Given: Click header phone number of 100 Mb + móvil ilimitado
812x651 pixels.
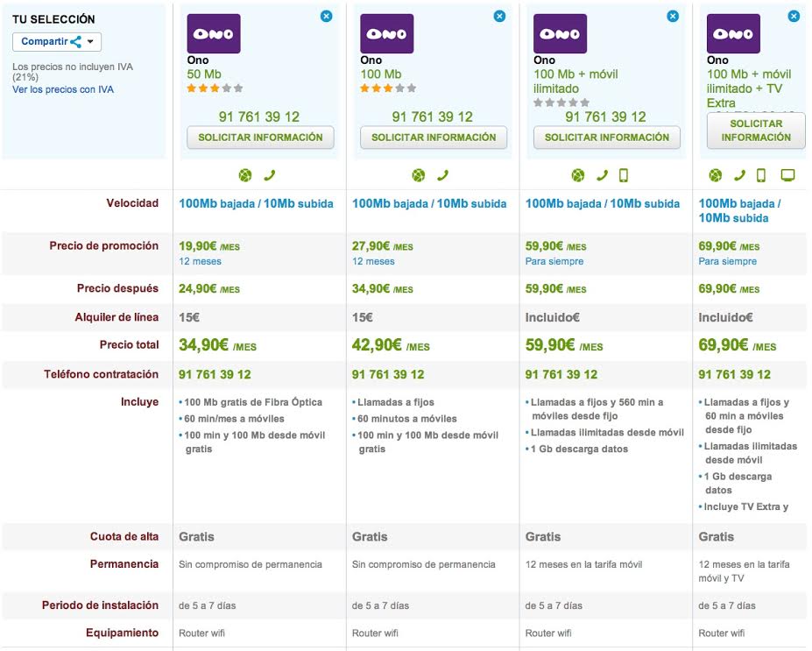Looking at the screenshot, I should point(605,117).
